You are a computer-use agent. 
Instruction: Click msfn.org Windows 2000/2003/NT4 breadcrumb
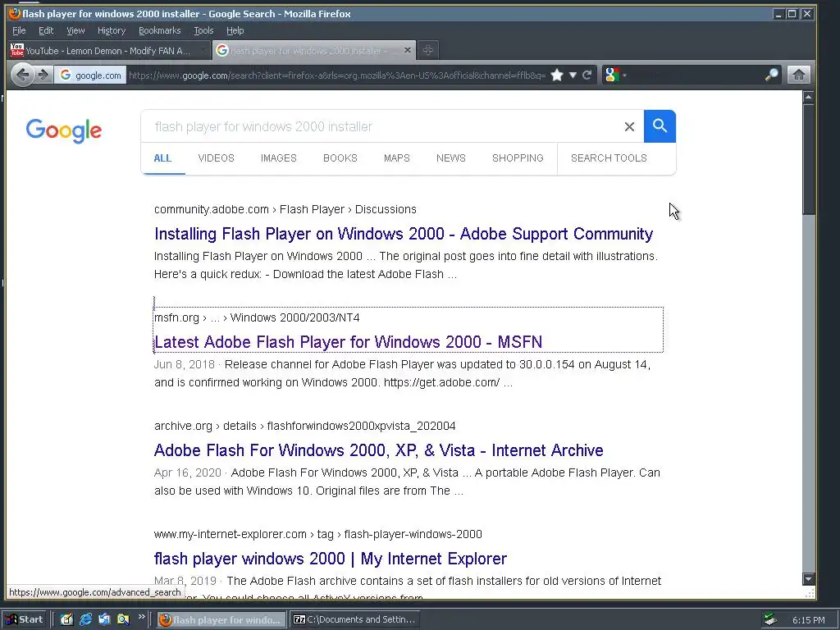point(257,317)
